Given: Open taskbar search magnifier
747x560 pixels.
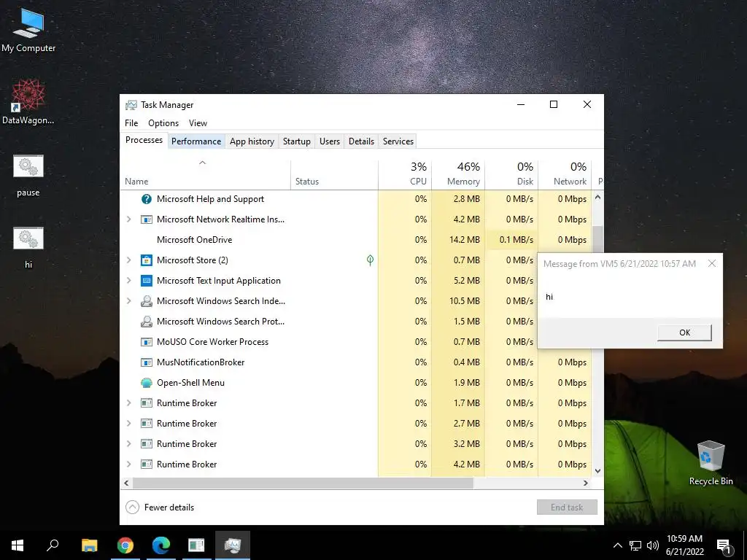Looking at the screenshot, I should coord(53,545).
